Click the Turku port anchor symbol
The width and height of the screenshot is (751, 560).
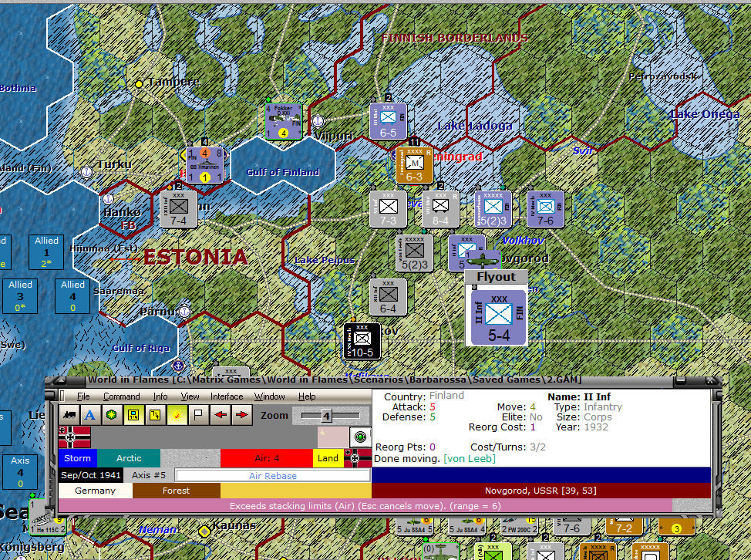tap(86, 171)
